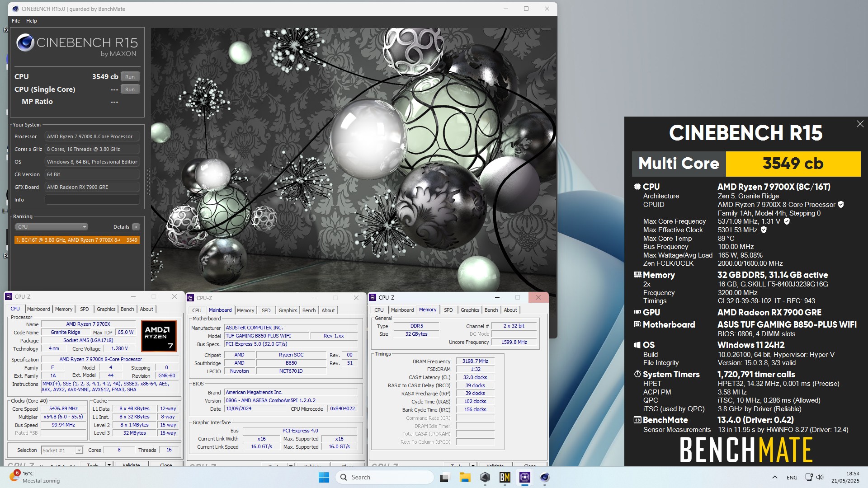Open the weather widget showing 16°C

pos(34,477)
